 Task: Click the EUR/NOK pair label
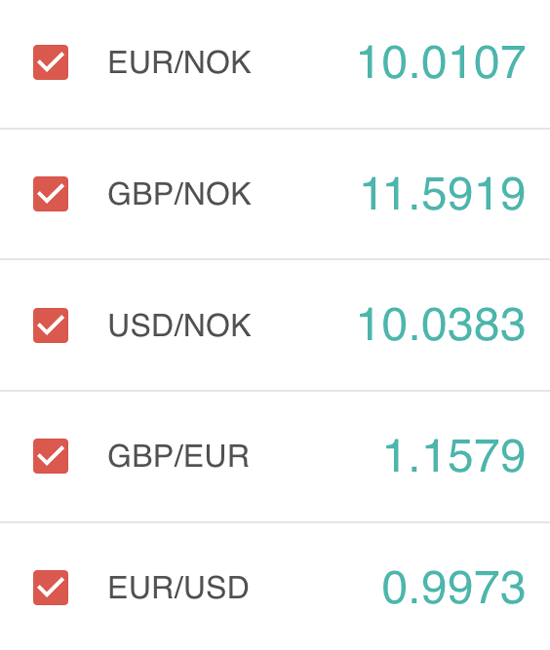point(179,63)
